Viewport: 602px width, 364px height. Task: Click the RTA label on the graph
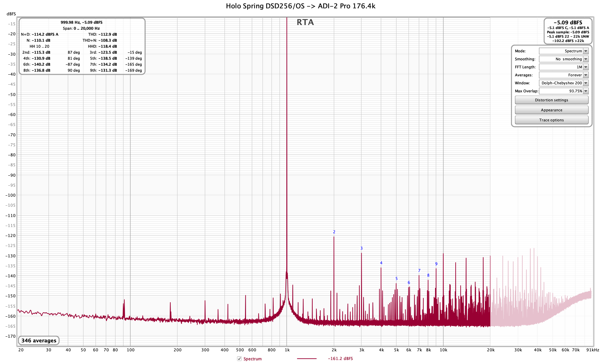305,22
